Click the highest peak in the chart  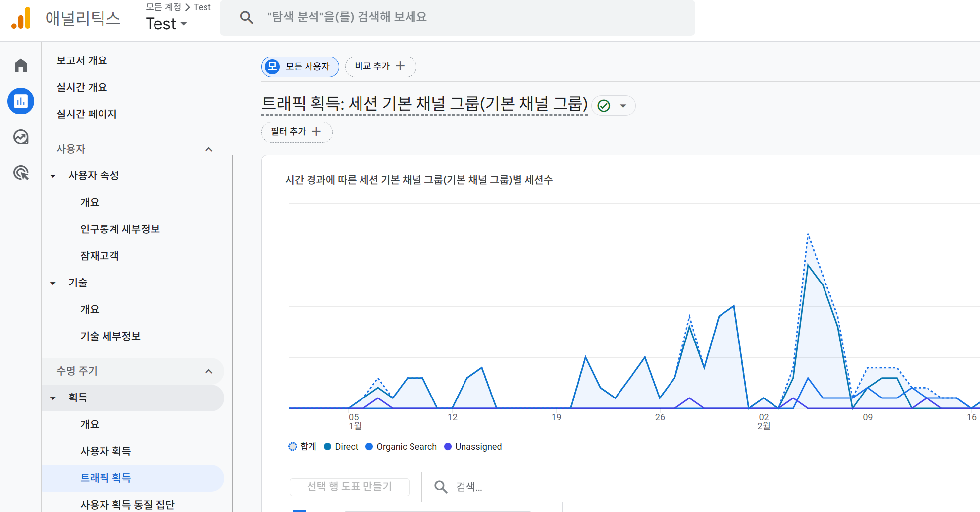click(808, 234)
